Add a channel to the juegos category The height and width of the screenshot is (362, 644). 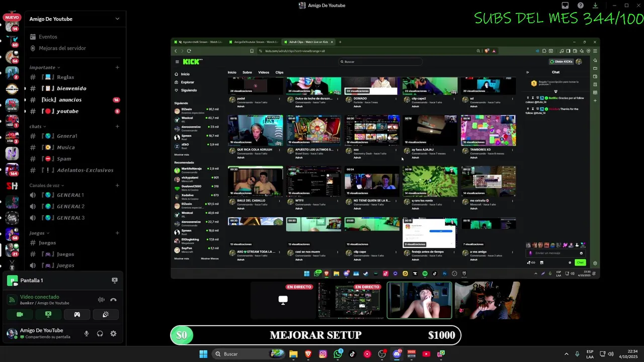click(x=117, y=233)
